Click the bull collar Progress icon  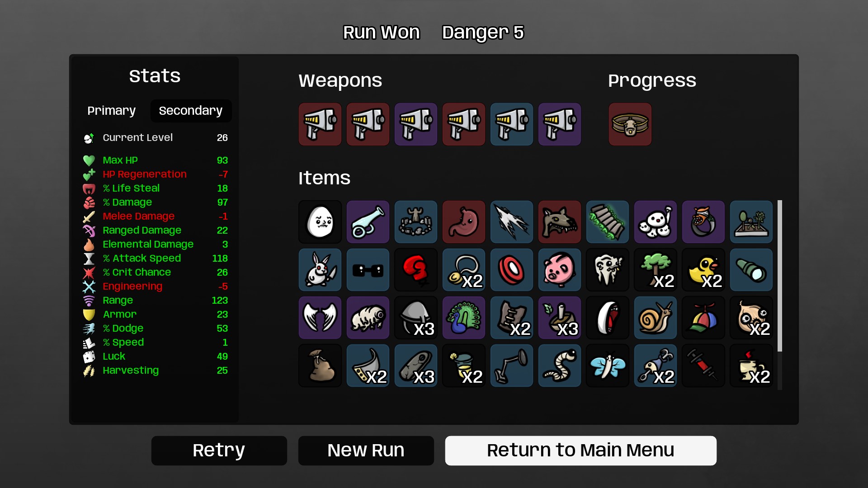[x=630, y=124]
